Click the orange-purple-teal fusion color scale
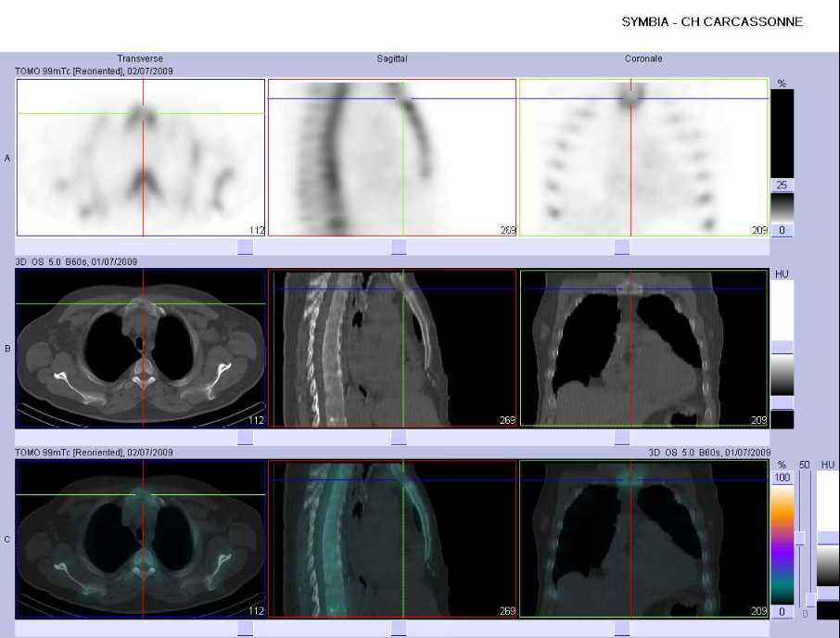The width and height of the screenshot is (840, 638). 783,544
